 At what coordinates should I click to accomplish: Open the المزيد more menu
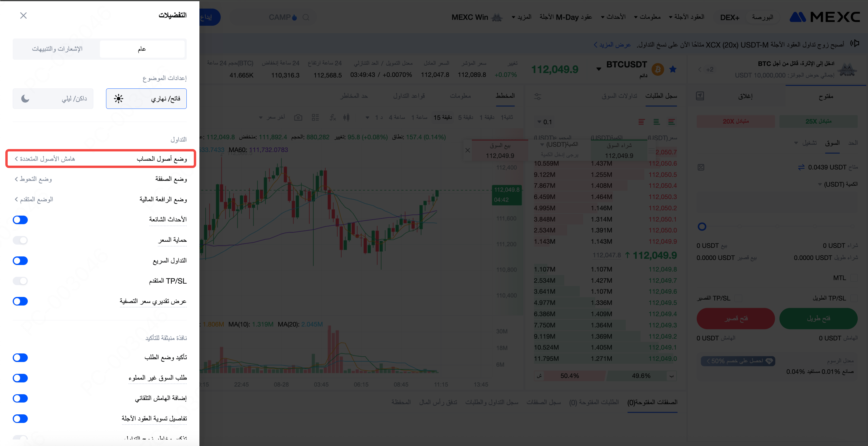click(x=522, y=17)
